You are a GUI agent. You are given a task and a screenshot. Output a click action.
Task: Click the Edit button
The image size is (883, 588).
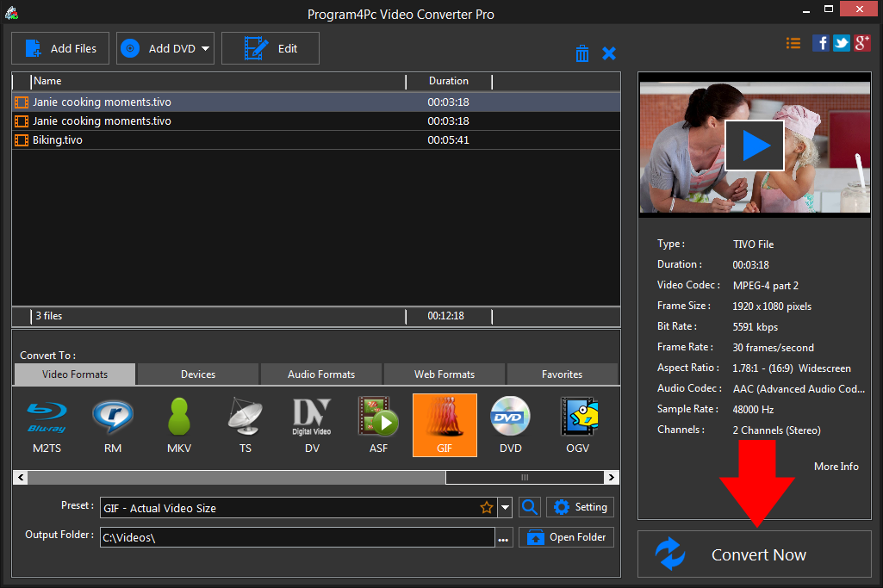(270, 48)
